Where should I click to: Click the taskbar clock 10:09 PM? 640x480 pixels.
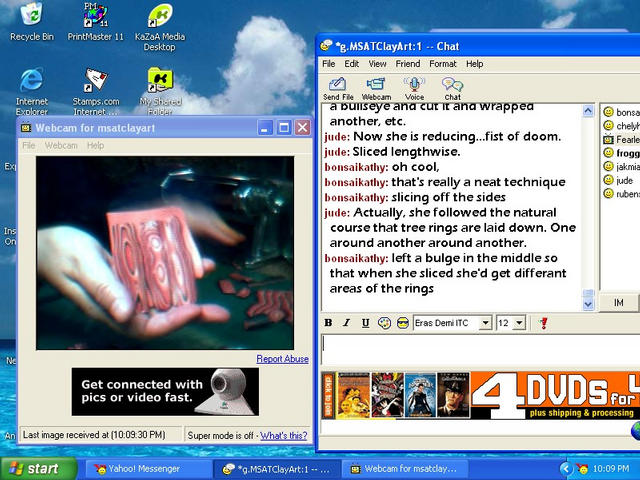click(611, 469)
